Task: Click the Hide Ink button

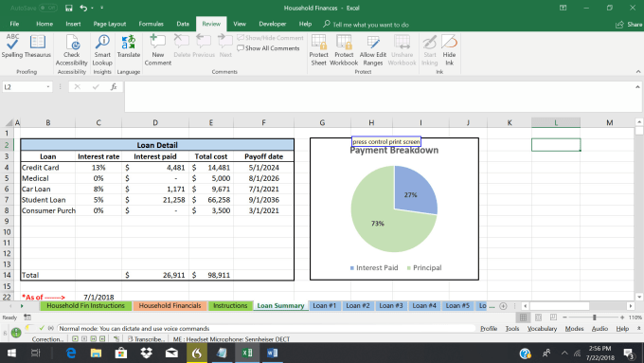Action: pyautogui.click(x=449, y=50)
